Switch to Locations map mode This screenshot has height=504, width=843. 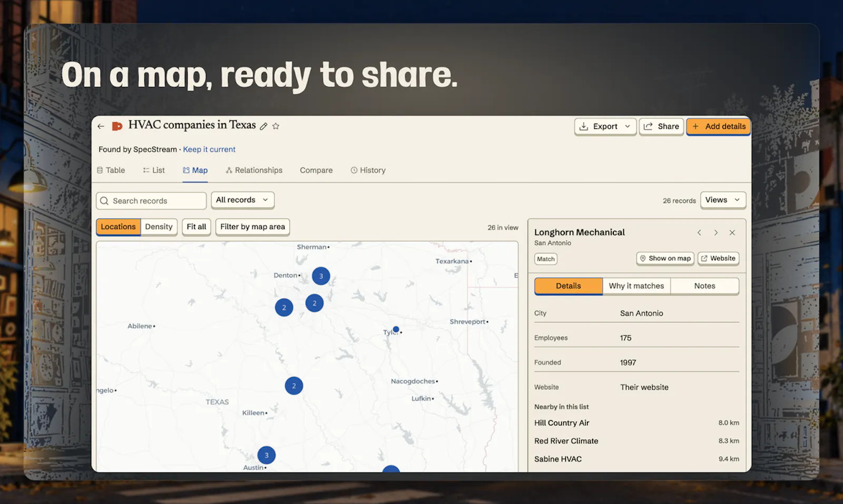[118, 227]
